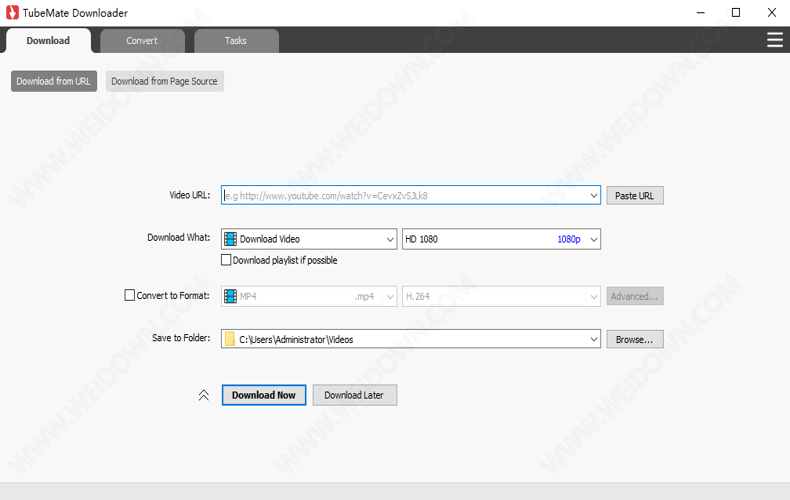Open the H.264 codec dropdown

(x=594, y=297)
